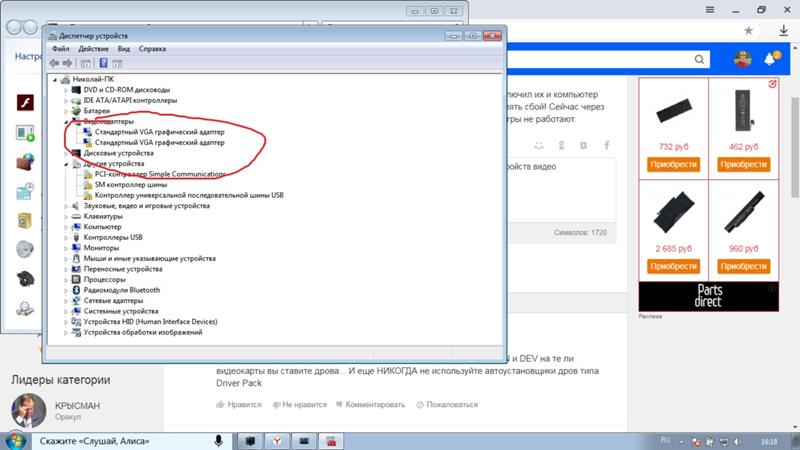
Task: Open the notifications bell in browser page
Action: coord(772,59)
